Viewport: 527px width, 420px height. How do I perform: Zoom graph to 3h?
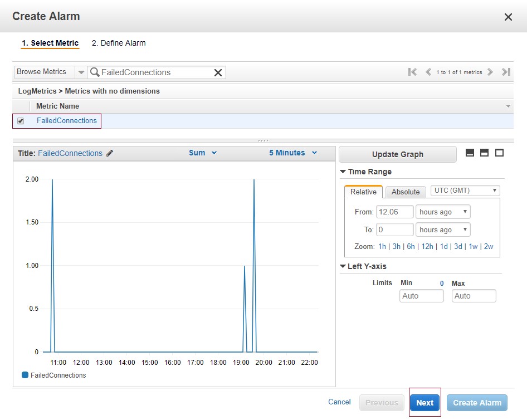397,246
